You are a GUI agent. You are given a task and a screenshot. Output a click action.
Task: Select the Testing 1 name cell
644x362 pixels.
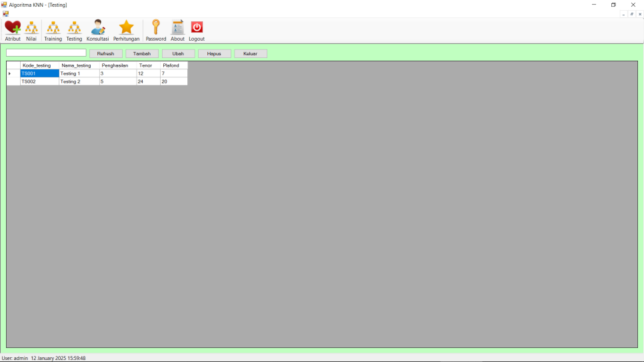[79, 73]
